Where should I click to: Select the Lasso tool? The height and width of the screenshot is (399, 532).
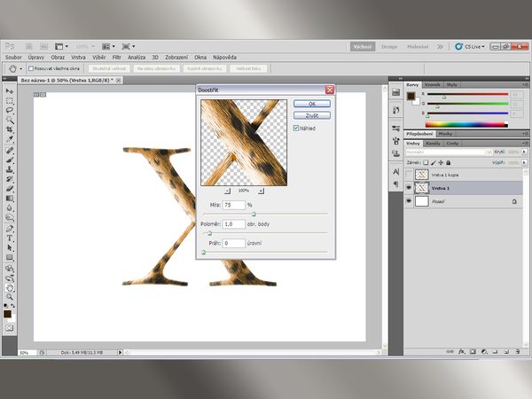tap(10, 111)
